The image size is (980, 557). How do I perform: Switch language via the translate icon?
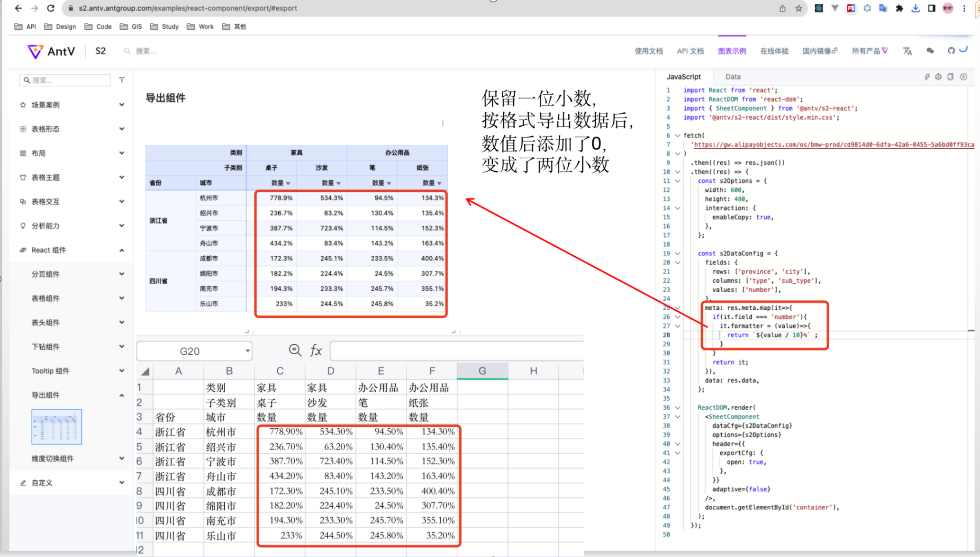907,51
